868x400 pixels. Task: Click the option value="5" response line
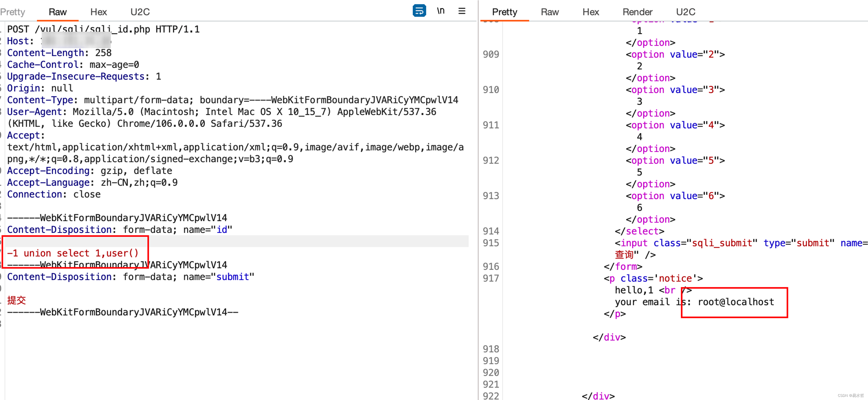click(x=675, y=160)
